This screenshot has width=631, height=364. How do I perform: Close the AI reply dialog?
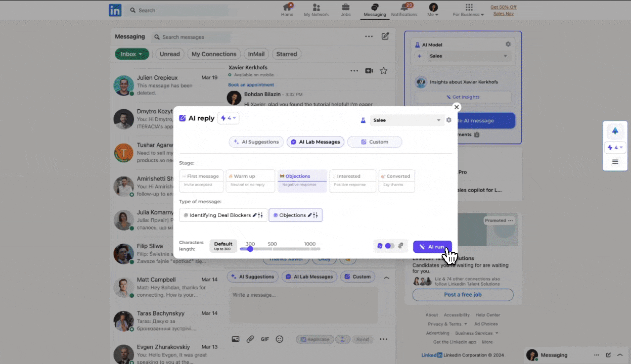(457, 107)
